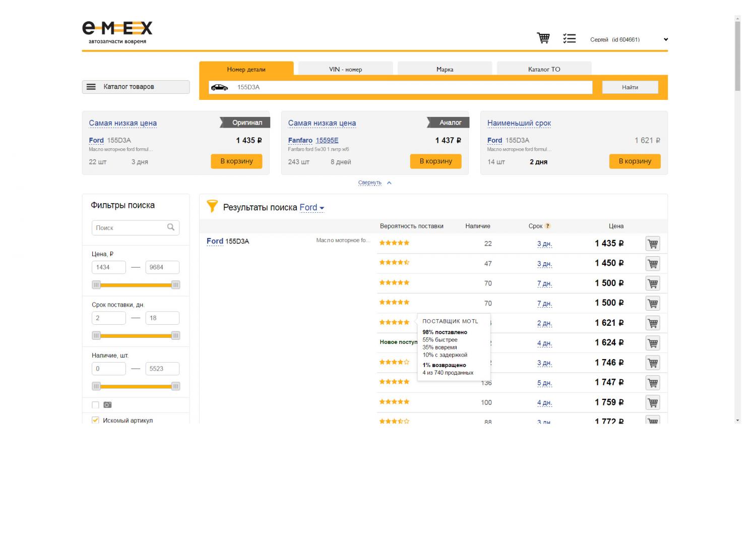Open the Сергей account dropdown

629,39
